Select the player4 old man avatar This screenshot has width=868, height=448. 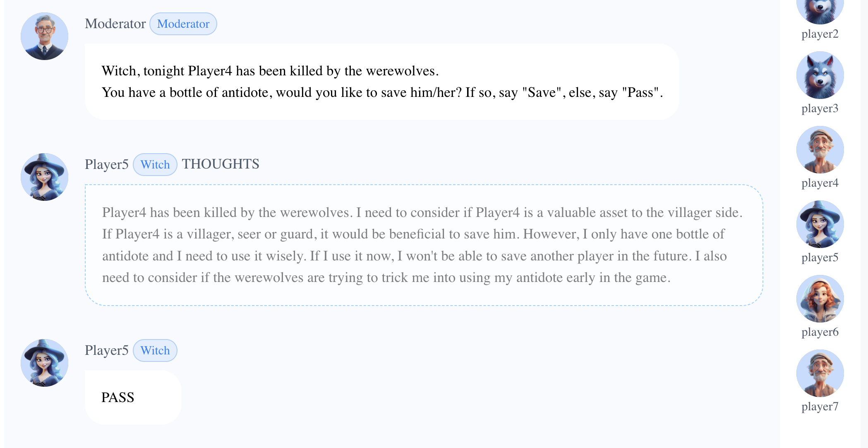point(820,149)
